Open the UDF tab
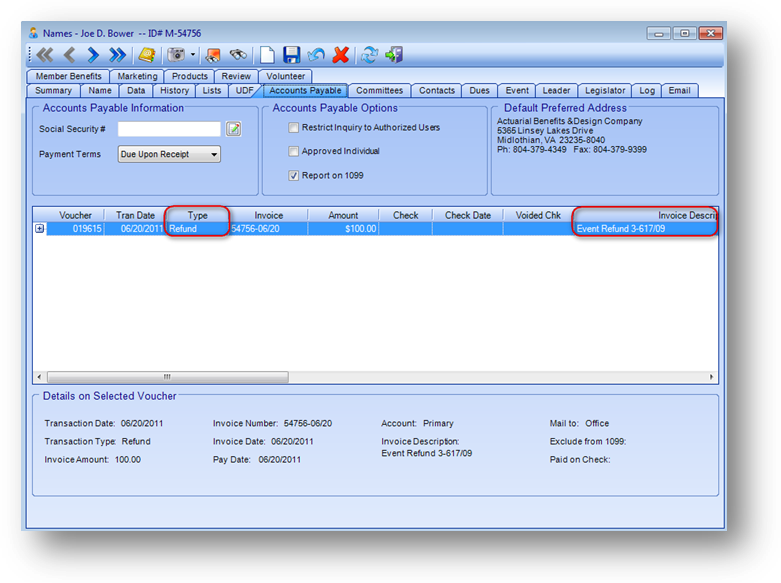This screenshot has height=583, width=781. pyautogui.click(x=244, y=91)
